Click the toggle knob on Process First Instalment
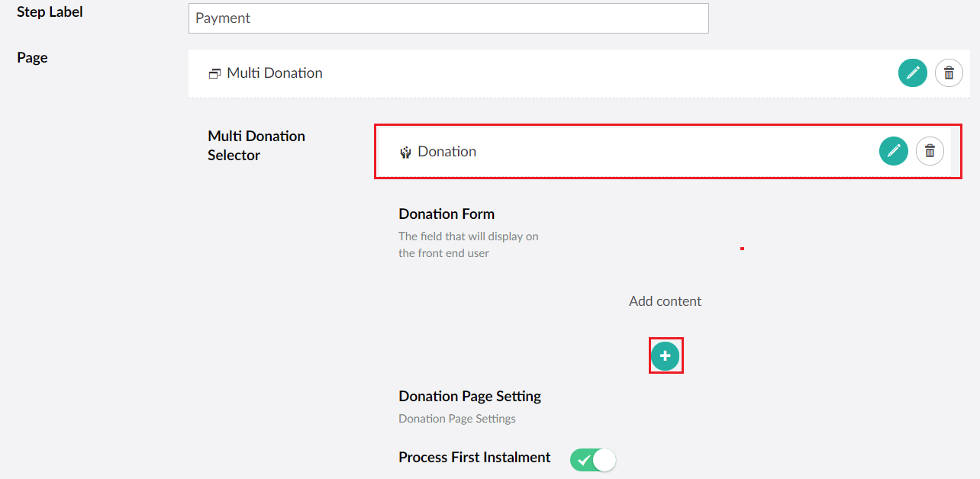 [602, 460]
